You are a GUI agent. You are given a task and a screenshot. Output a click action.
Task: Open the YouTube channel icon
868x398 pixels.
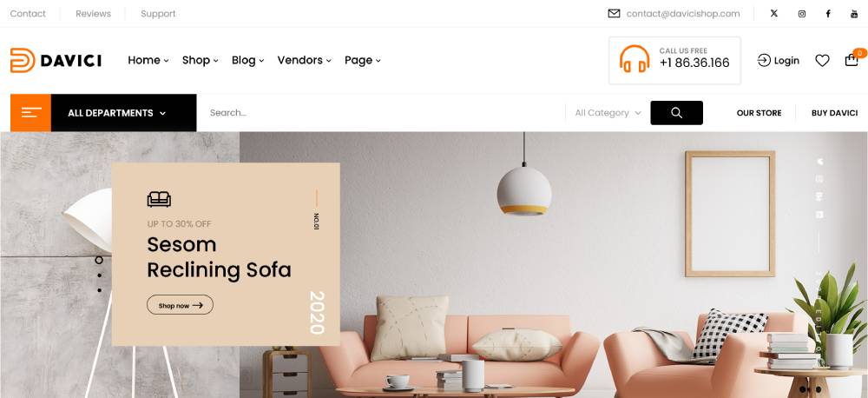pos(854,14)
